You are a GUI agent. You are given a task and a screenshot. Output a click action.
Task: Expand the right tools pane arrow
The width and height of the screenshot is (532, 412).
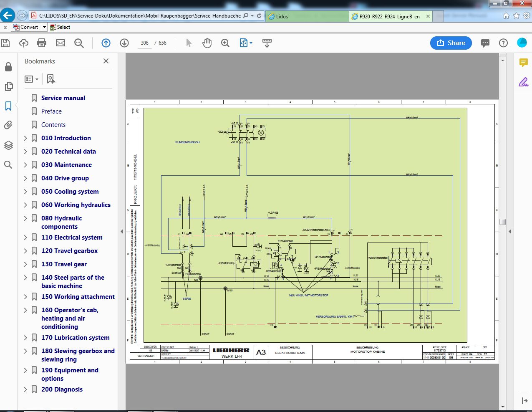[524, 401]
